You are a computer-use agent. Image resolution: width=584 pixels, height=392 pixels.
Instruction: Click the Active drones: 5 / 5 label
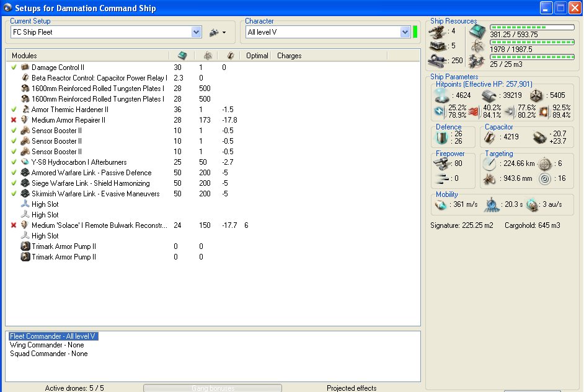pyautogui.click(x=74, y=388)
